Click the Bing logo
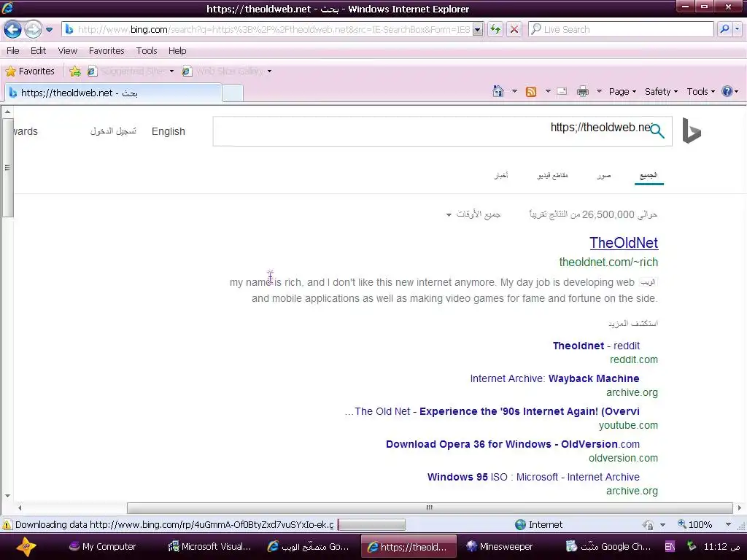747x560 pixels. coord(692,131)
